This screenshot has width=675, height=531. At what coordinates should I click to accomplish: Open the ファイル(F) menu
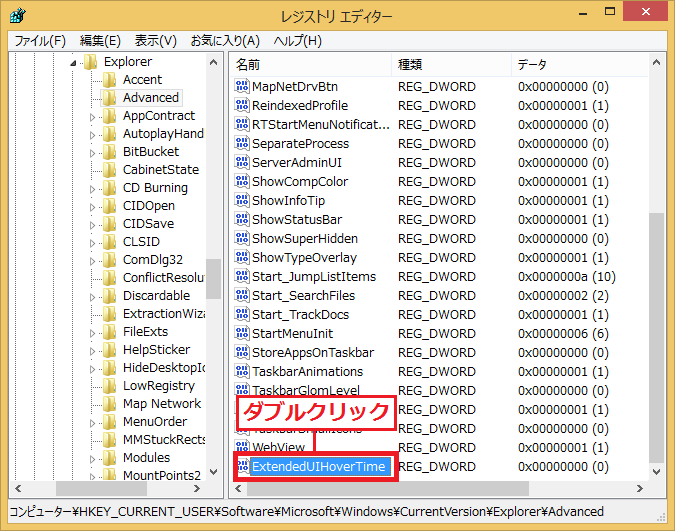click(x=40, y=41)
